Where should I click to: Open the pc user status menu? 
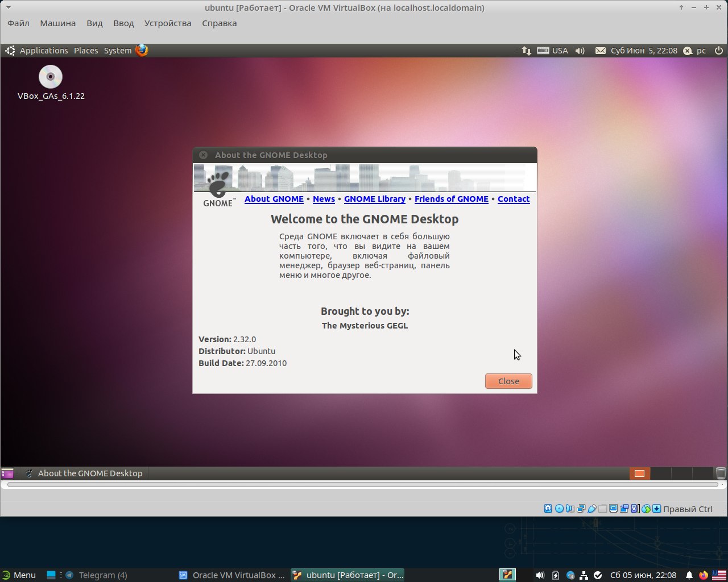(x=694, y=51)
